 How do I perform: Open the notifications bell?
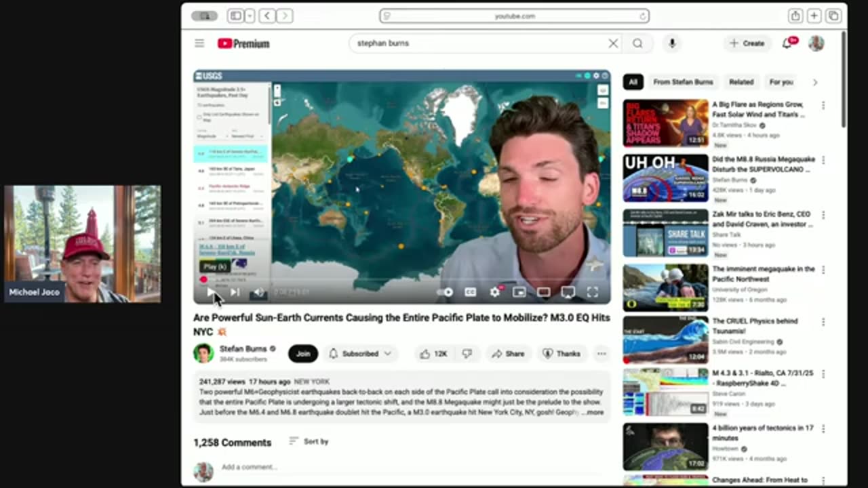click(x=787, y=43)
